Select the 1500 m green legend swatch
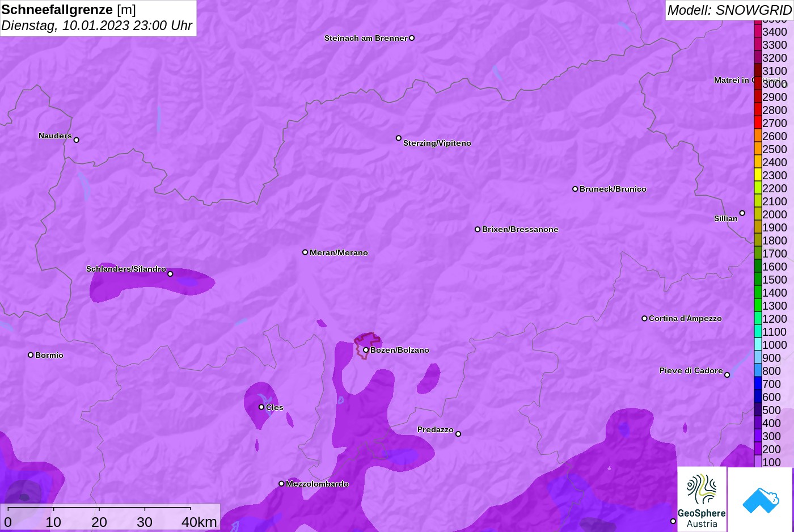Viewport: 794px width, 532px height. (x=758, y=279)
